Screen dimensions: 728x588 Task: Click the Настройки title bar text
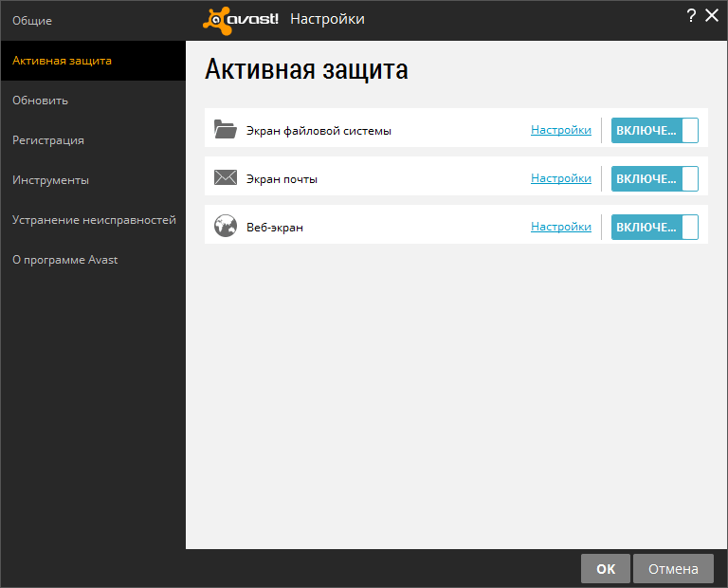(x=327, y=19)
